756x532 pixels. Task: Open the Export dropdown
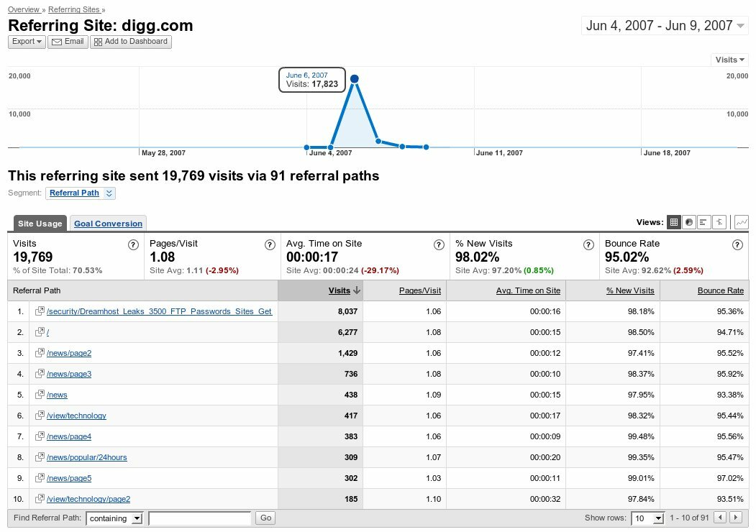coord(27,42)
